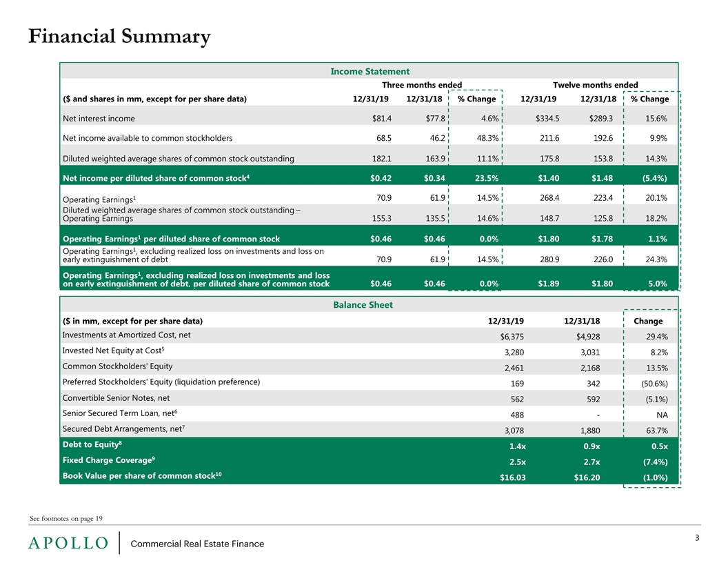Select the 1.4x debt to equity value
The height and width of the screenshot is (563, 728).
click(x=517, y=446)
